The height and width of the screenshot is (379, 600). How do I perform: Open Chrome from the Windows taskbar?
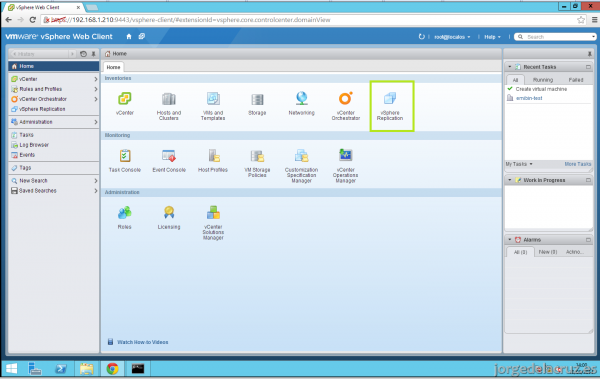[112, 369]
